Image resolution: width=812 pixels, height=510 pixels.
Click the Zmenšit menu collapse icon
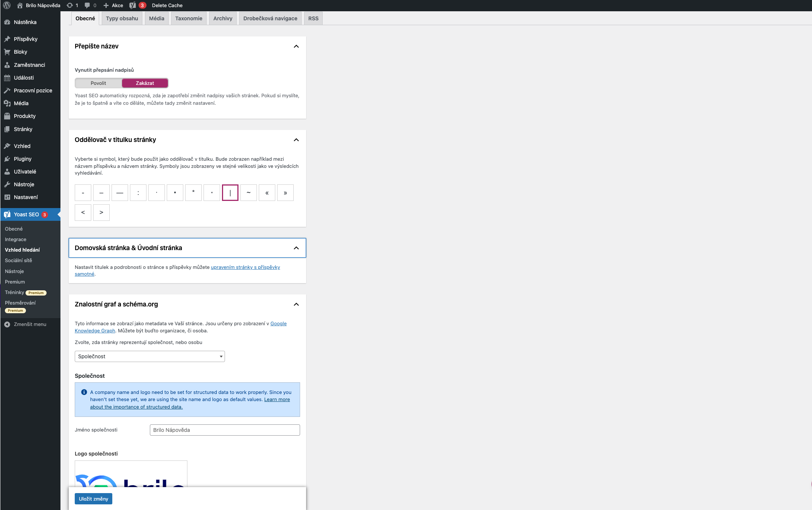[x=7, y=324]
